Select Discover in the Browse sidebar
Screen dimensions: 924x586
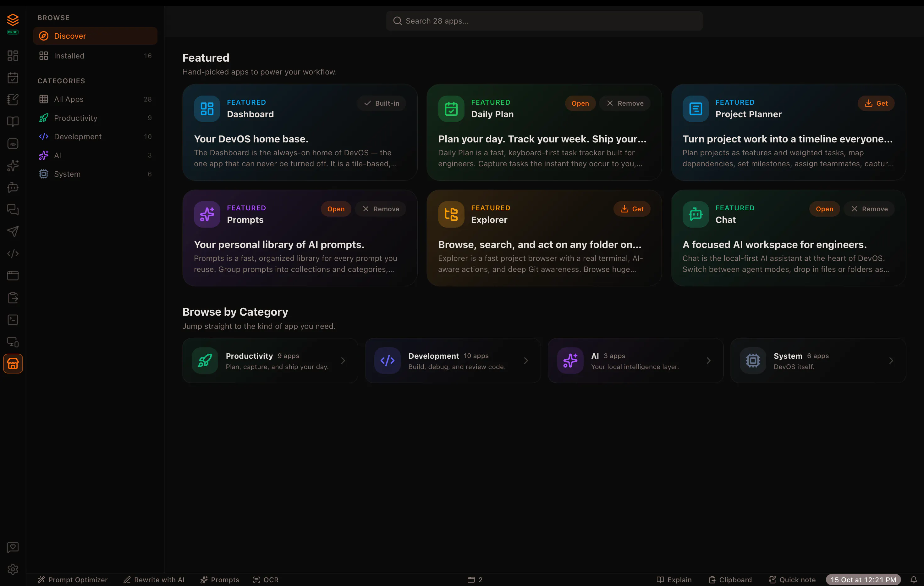(x=95, y=36)
